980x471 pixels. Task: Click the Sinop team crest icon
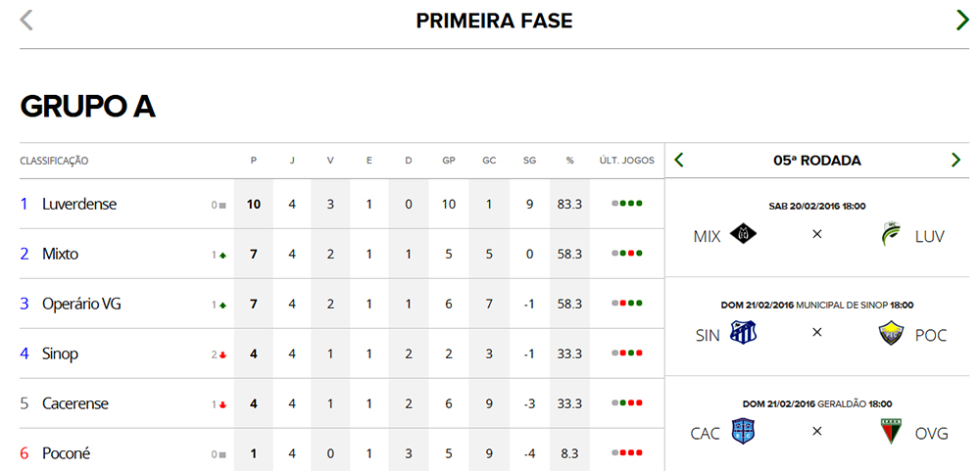click(x=744, y=333)
